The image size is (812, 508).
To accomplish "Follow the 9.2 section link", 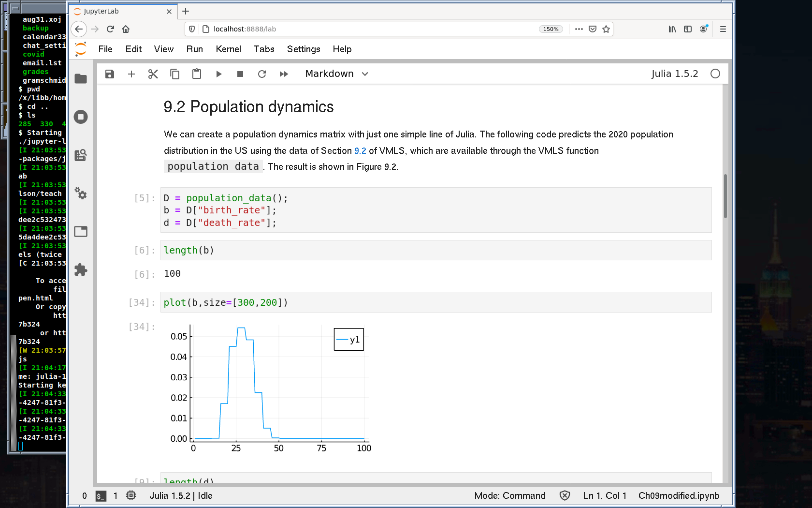I will pyautogui.click(x=360, y=151).
